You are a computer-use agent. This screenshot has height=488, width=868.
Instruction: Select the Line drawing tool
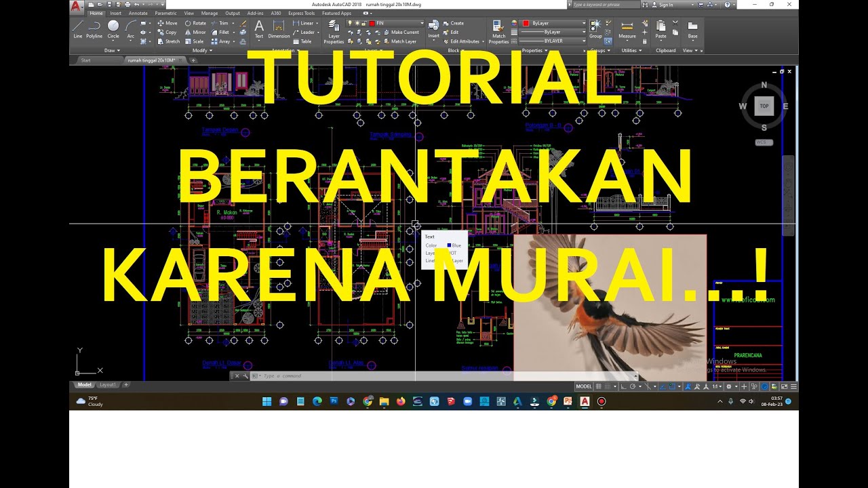pos(78,29)
